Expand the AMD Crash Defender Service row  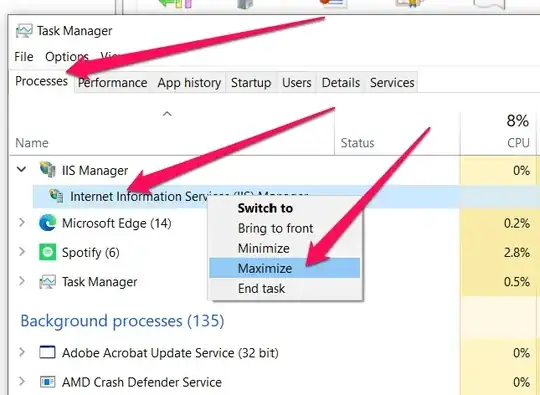coord(22,381)
